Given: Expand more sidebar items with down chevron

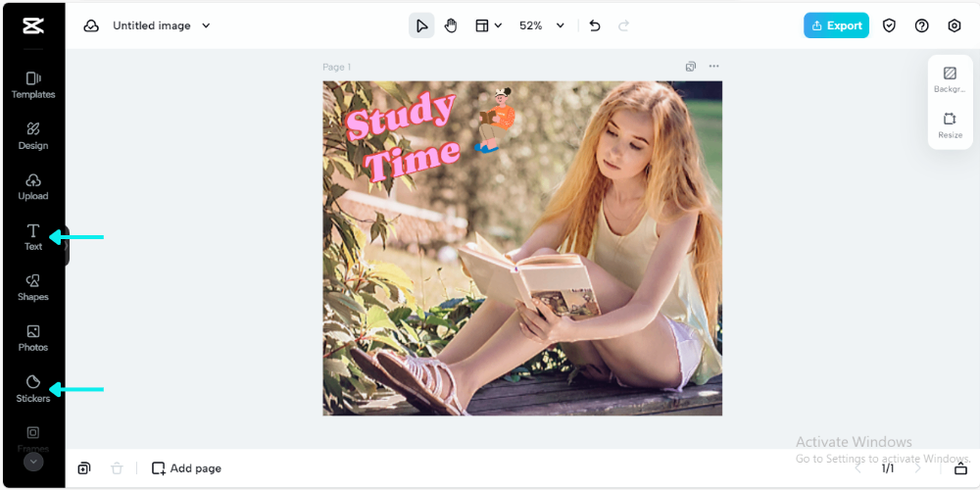Looking at the screenshot, I should click(x=33, y=462).
